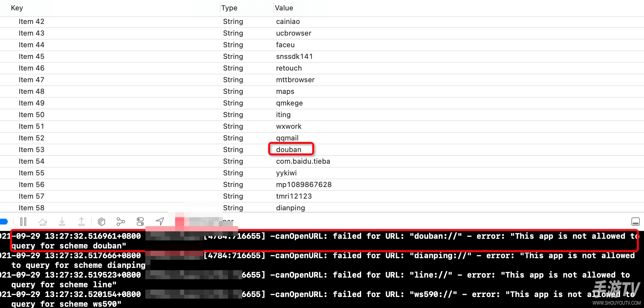Select the value "qmkege"
This screenshot has width=644, height=308.
pyautogui.click(x=289, y=103)
